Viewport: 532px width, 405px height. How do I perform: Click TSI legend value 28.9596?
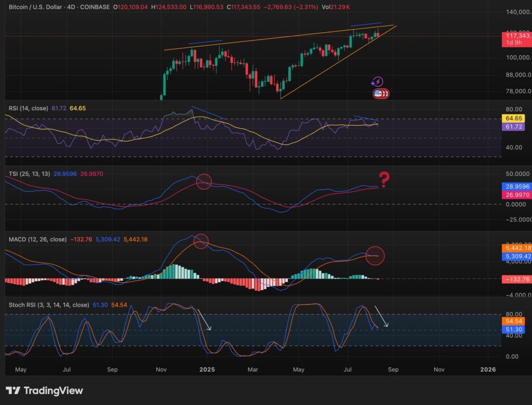pos(65,174)
